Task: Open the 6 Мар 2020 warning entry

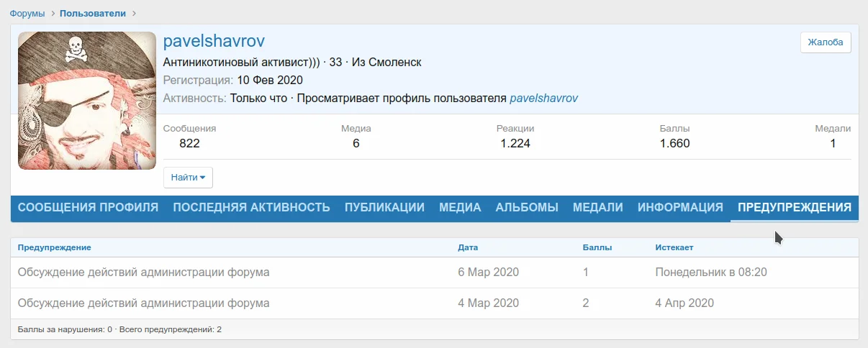Action: point(143,273)
